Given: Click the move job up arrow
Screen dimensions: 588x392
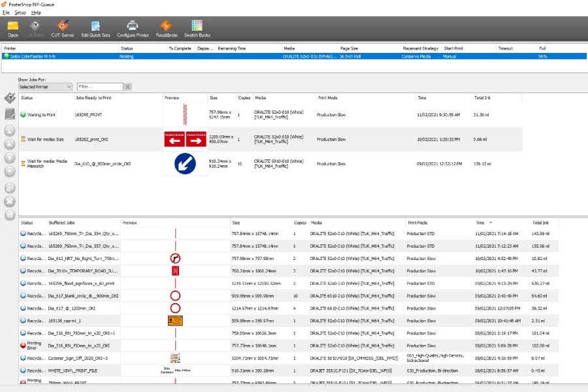Looking at the screenshot, I should pyautogui.click(x=10, y=144).
